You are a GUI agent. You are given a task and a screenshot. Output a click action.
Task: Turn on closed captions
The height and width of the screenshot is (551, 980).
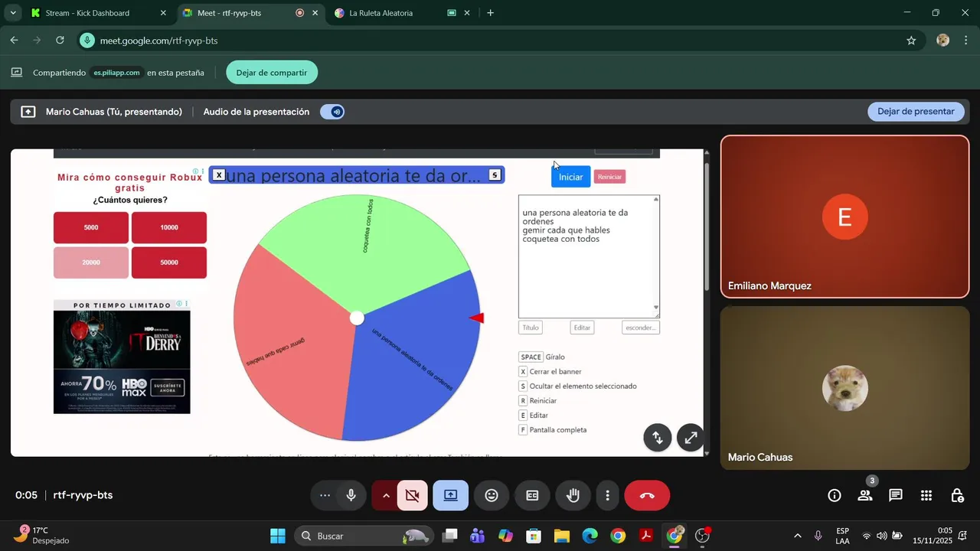[x=532, y=496]
